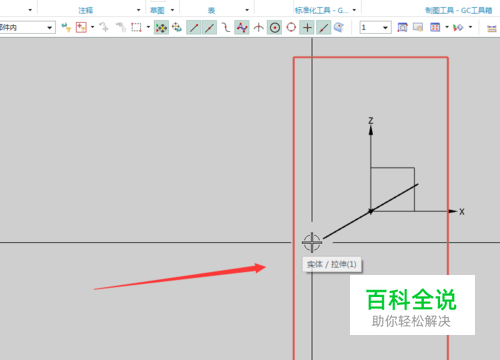Click the selection filter funnel icon
The image size is (500, 360).
coord(66,27)
